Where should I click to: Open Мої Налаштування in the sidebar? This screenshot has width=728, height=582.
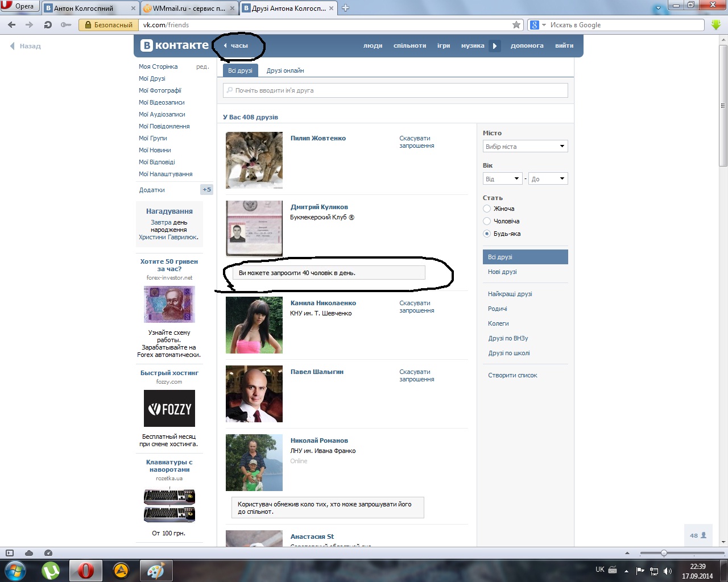pyautogui.click(x=166, y=174)
